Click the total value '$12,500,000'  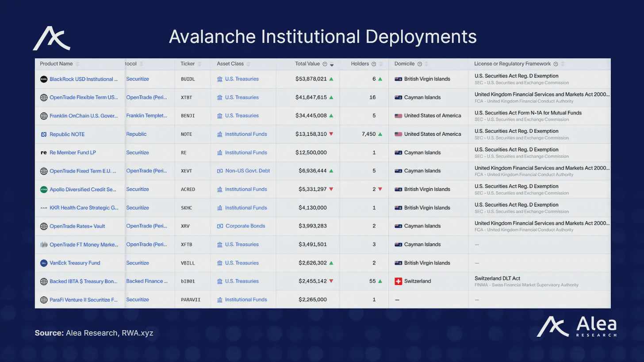(311, 153)
